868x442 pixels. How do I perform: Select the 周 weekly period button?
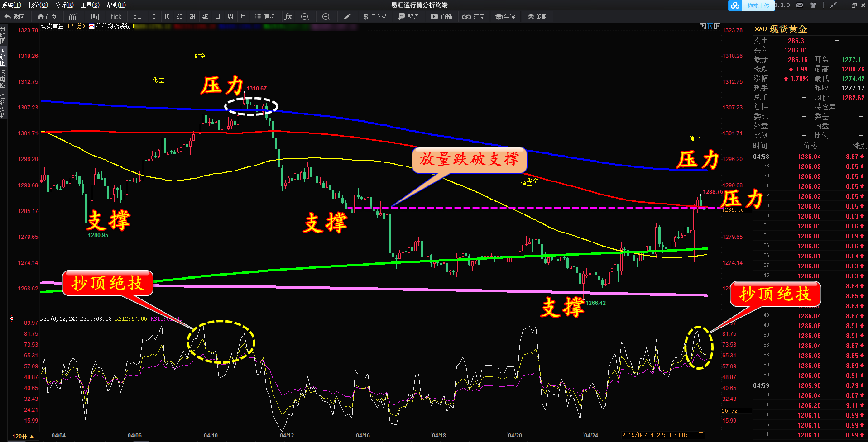tap(230, 17)
